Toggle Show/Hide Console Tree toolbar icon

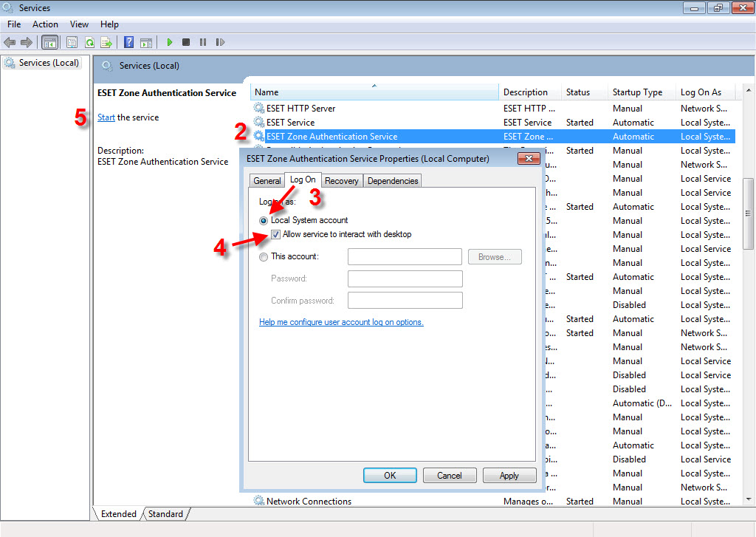pyautogui.click(x=49, y=42)
